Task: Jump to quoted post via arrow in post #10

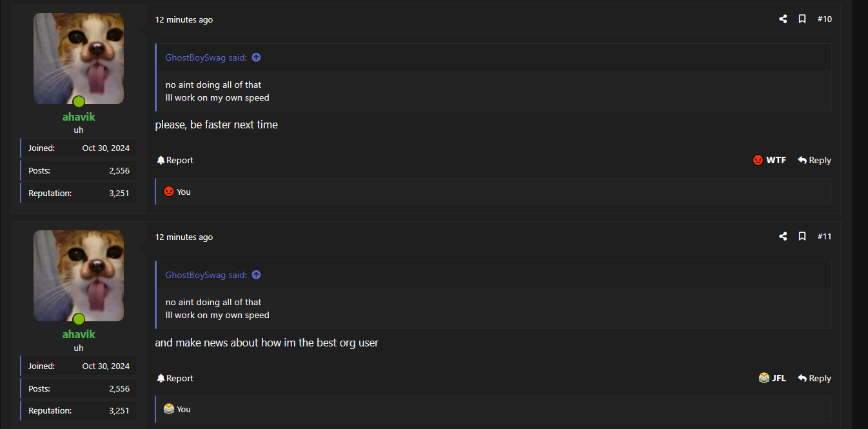Action: click(256, 57)
